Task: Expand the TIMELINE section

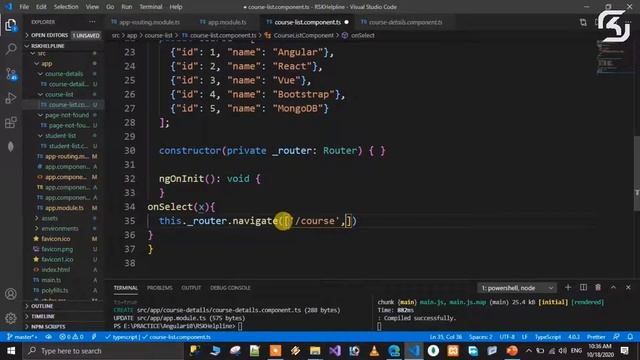Action: (x=63, y=316)
